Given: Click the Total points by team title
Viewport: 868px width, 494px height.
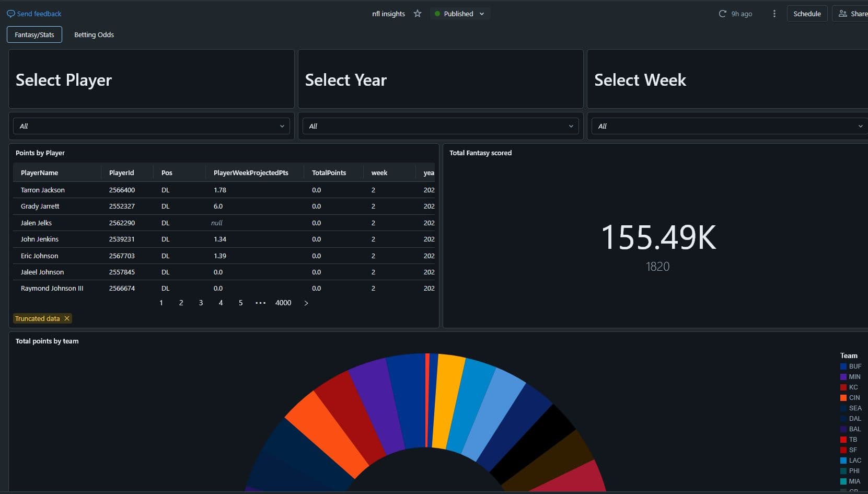Looking at the screenshot, I should pyautogui.click(x=47, y=341).
